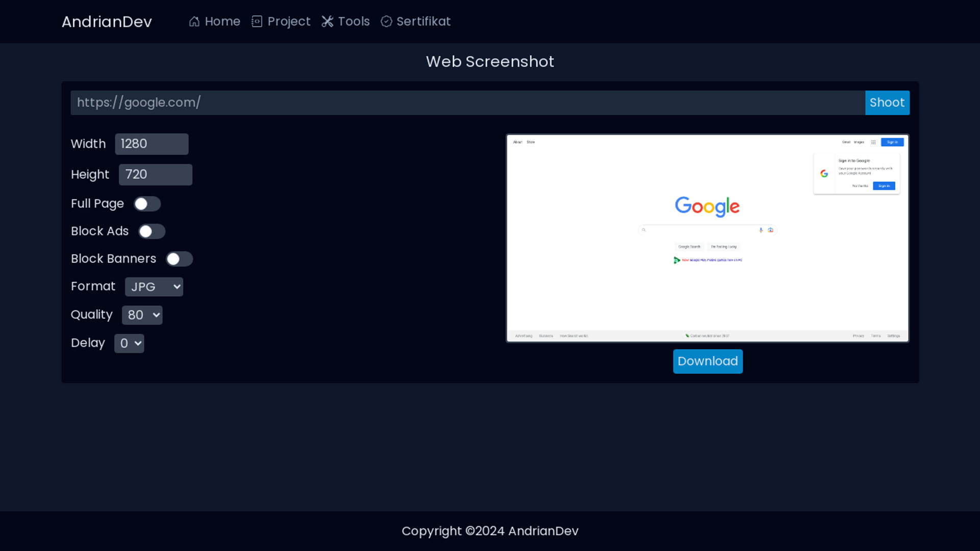Image resolution: width=980 pixels, height=551 pixels.
Task: Click the Delay label
Action: coord(88,343)
